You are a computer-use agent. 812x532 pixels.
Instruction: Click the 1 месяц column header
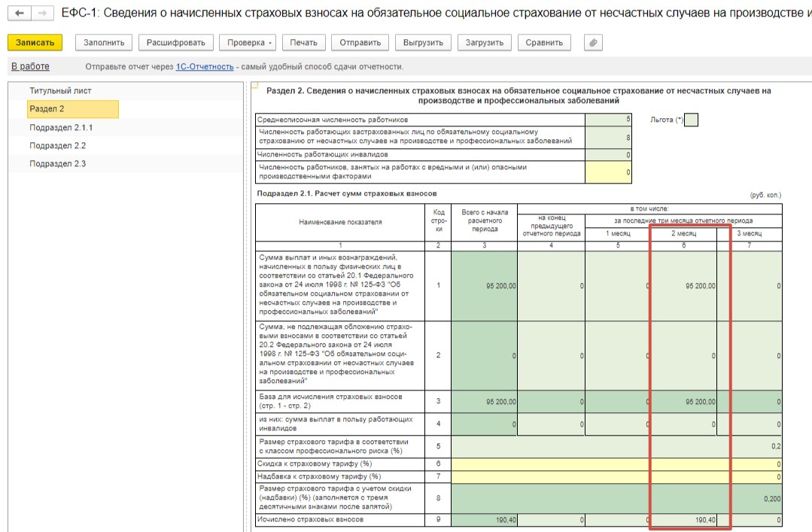(x=618, y=233)
